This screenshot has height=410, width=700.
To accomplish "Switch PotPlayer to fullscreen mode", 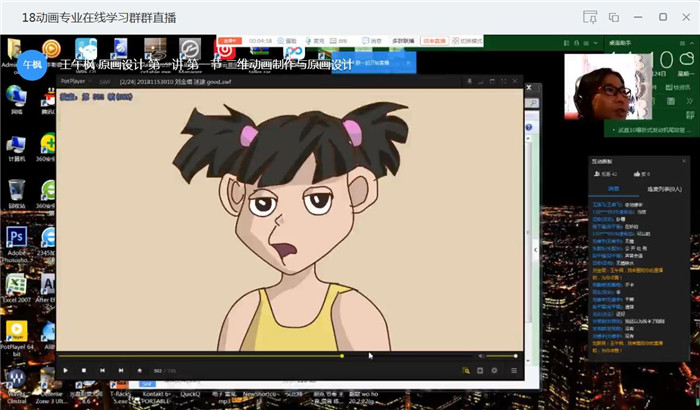I will pos(504,81).
